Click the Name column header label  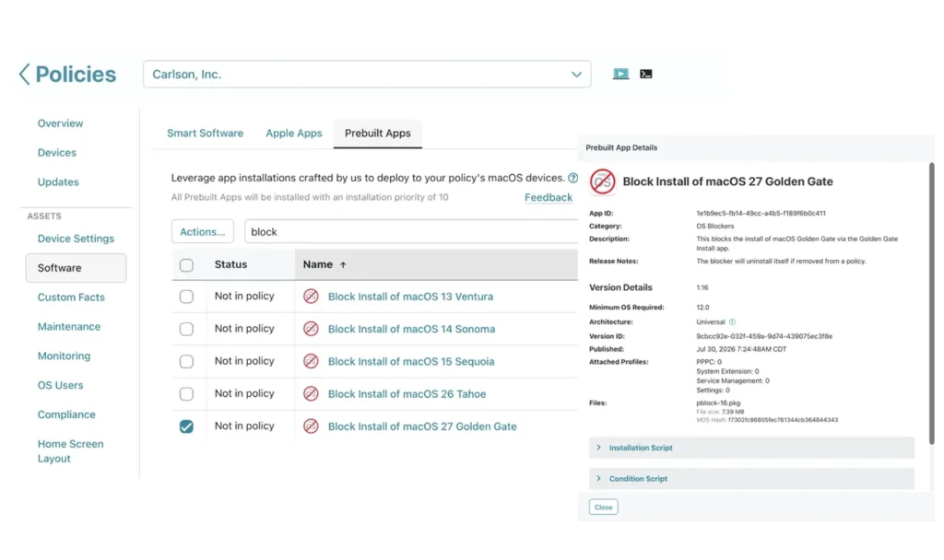click(x=318, y=264)
